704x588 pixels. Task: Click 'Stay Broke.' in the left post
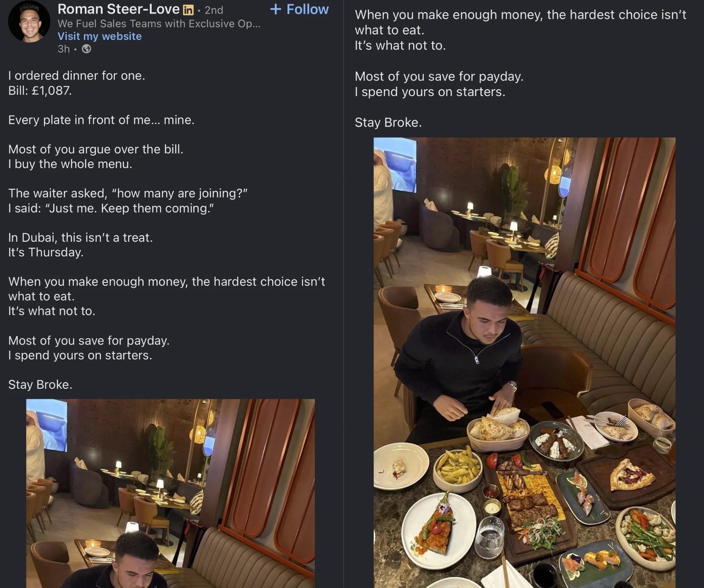(40, 385)
